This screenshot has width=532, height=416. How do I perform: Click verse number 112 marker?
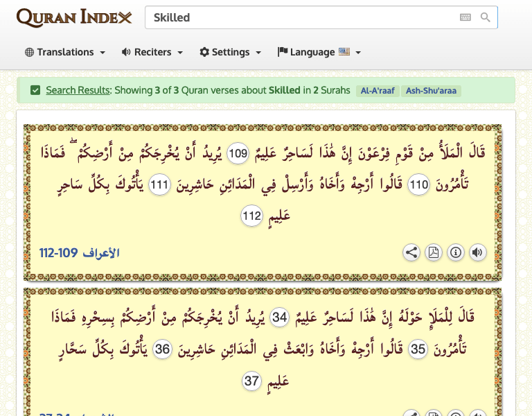[251, 216]
